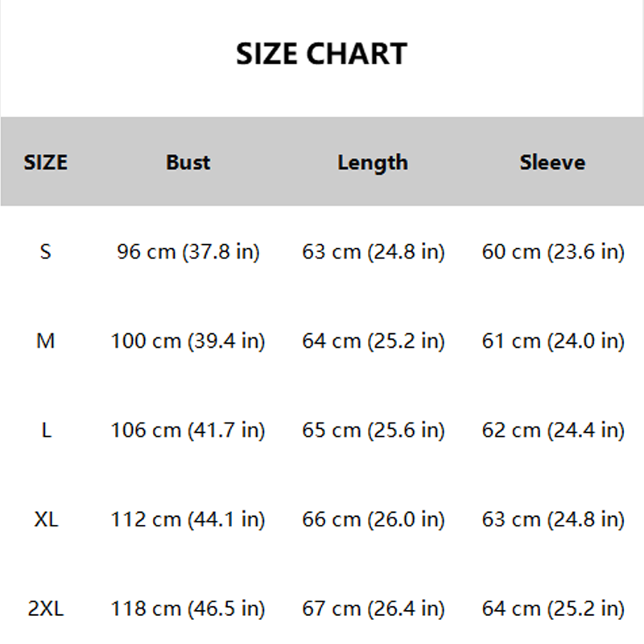
Task: Click the Bust column header
Action: pos(188,162)
